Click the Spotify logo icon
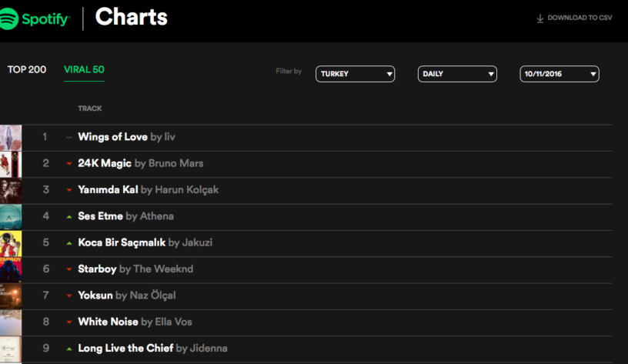 coord(10,18)
